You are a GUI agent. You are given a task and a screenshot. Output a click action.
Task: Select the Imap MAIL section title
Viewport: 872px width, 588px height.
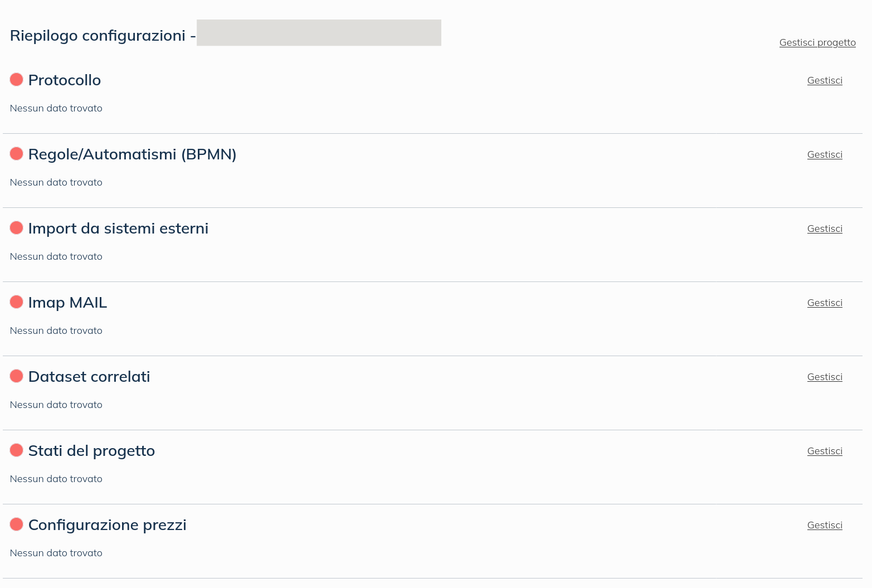pos(67,303)
